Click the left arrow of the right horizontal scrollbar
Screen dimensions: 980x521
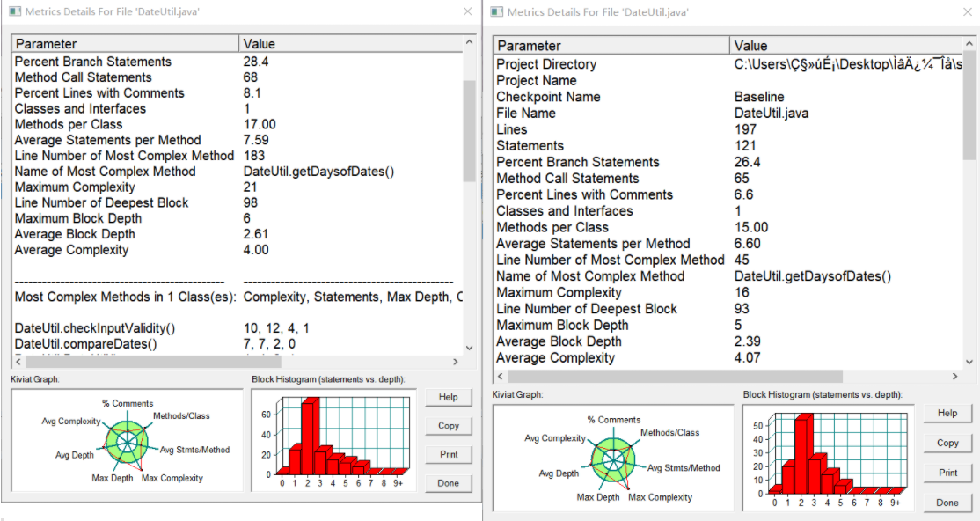(500, 376)
